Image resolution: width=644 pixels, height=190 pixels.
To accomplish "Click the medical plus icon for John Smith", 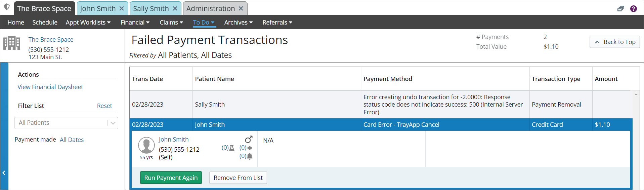I will click(250, 148).
